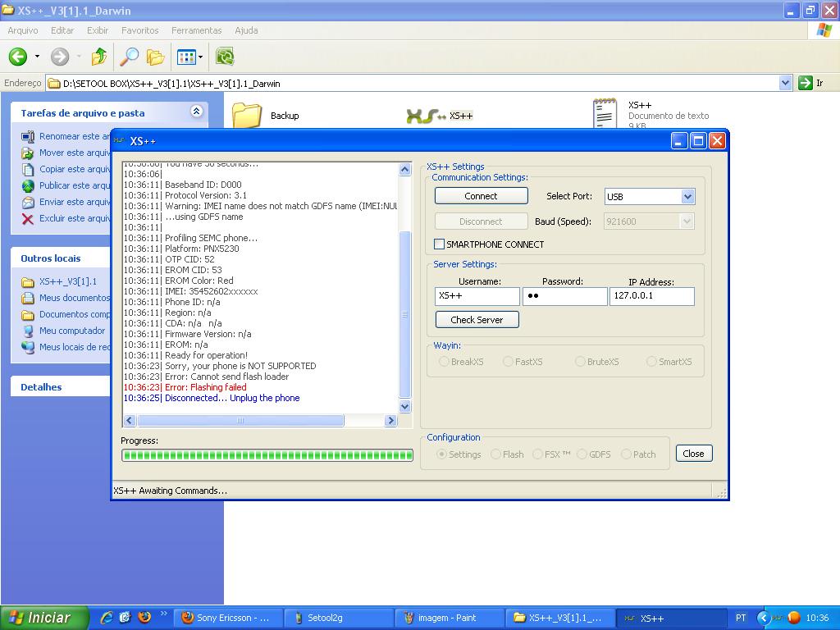This screenshot has width=840, height=630.
Task: Open the Select Port USB dropdown
Action: (688, 197)
